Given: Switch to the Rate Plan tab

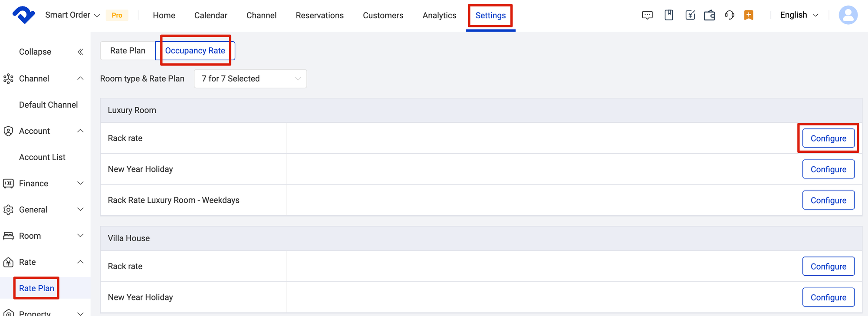Looking at the screenshot, I should click(x=128, y=51).
